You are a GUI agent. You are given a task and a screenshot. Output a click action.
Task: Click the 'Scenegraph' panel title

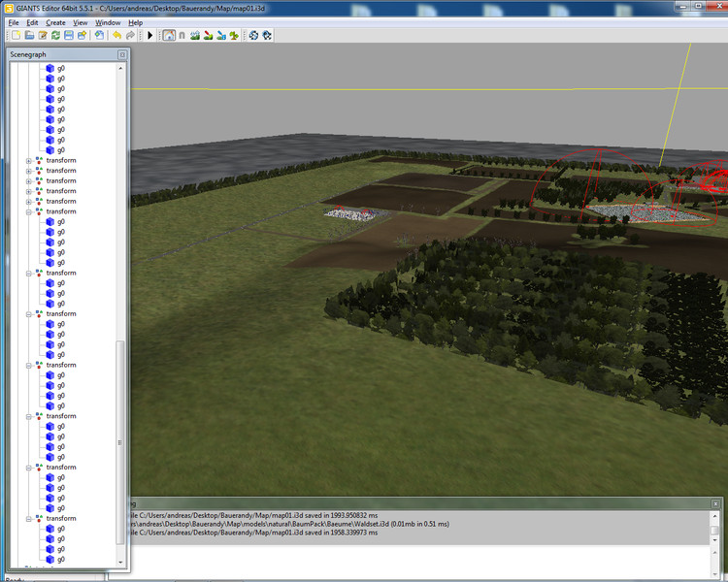coord(28,54)
